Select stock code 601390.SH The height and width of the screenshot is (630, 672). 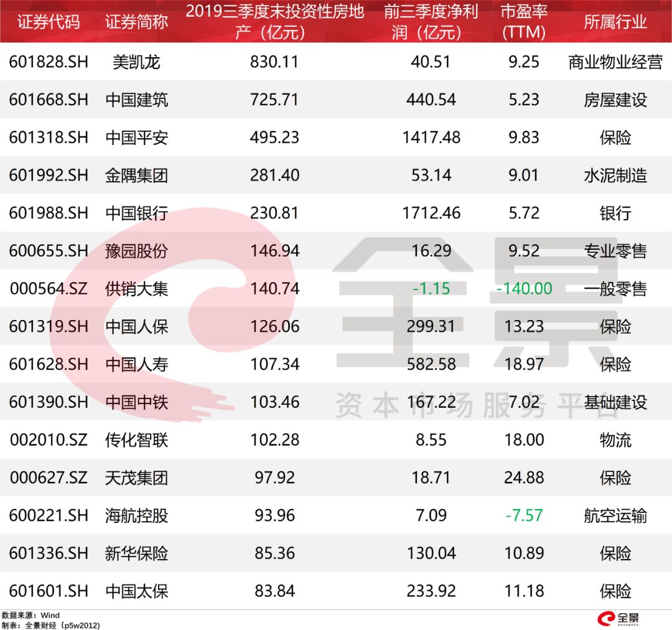49,402
